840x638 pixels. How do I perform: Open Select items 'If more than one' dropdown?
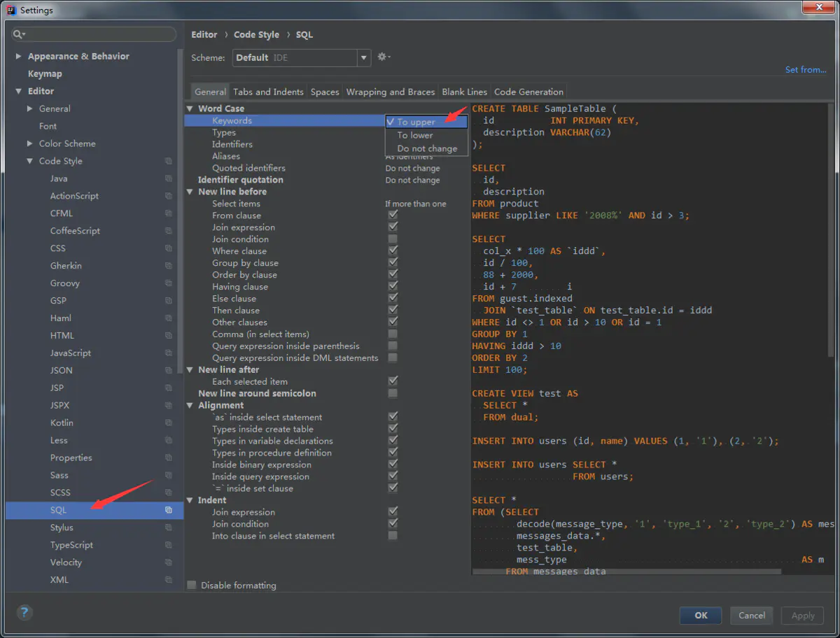point(415,204)
